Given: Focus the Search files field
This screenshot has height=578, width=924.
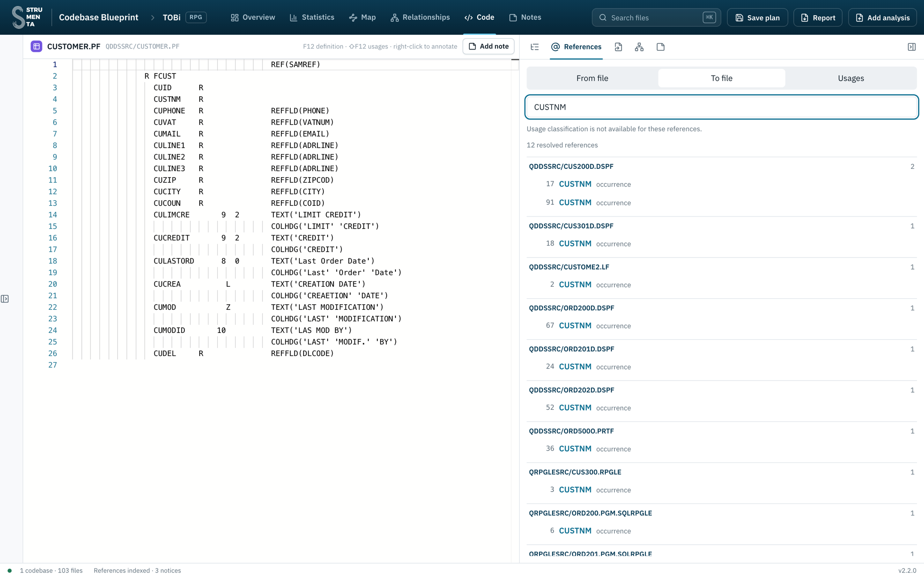Looking at the screenshot, I should pos(656,18).
